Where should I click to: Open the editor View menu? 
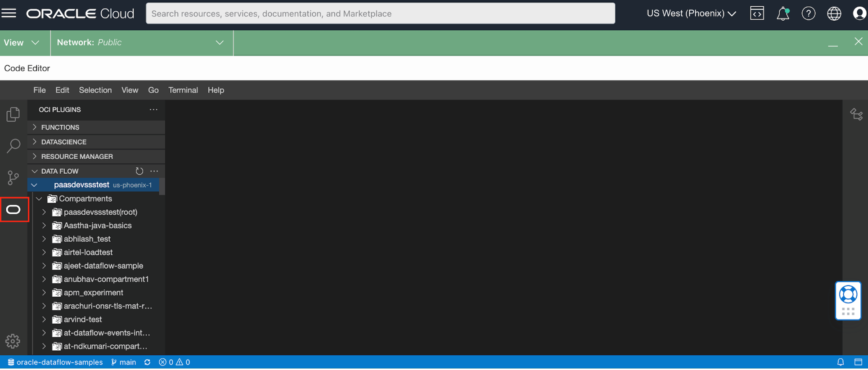click(130, 90)
